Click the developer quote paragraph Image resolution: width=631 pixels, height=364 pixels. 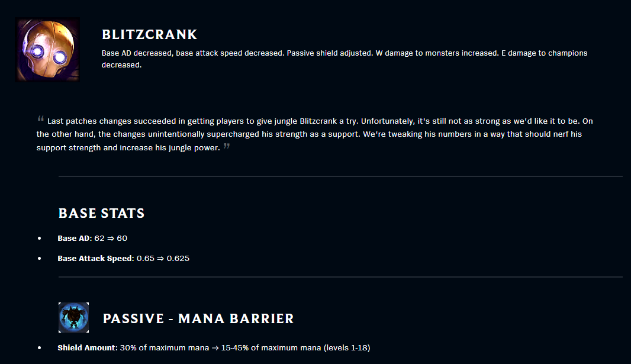(x=314, y=134)
